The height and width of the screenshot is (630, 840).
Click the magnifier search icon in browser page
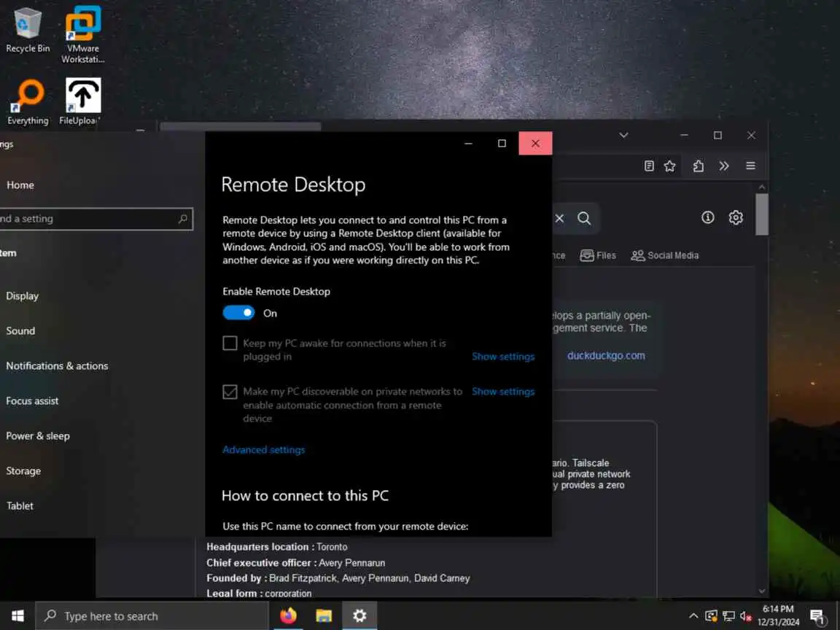pos(584,218)
